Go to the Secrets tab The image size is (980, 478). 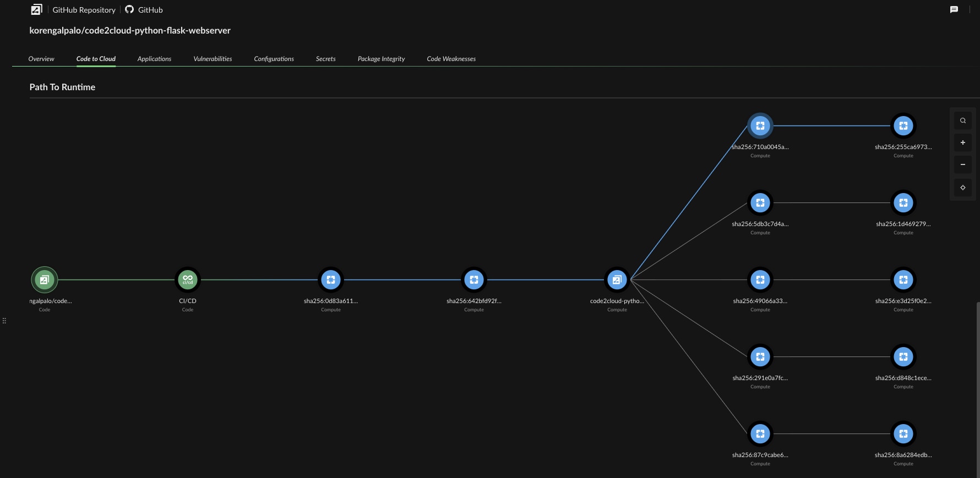click(x=325, y=59)
